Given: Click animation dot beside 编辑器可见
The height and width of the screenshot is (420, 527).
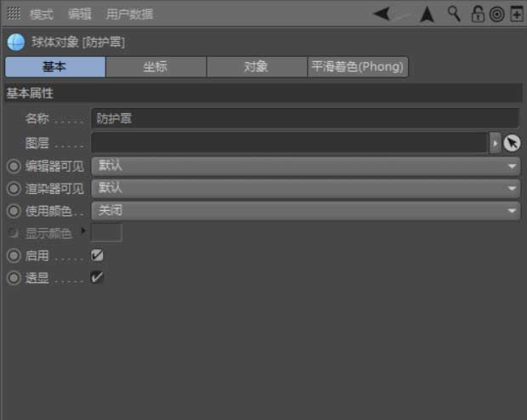Looking at the screenshot, I should pyautogui.click(x=14, y=166).
